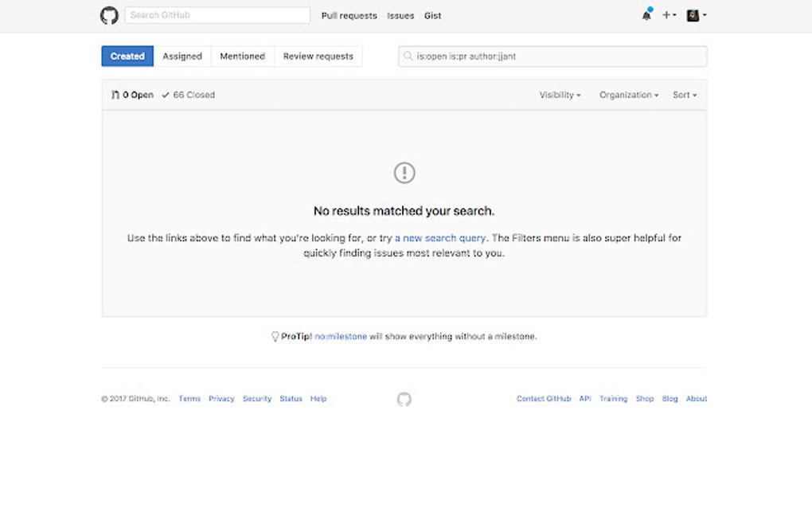Open the Sort dropdown
Screen dimensions: 812x508
tap(685, 95)
